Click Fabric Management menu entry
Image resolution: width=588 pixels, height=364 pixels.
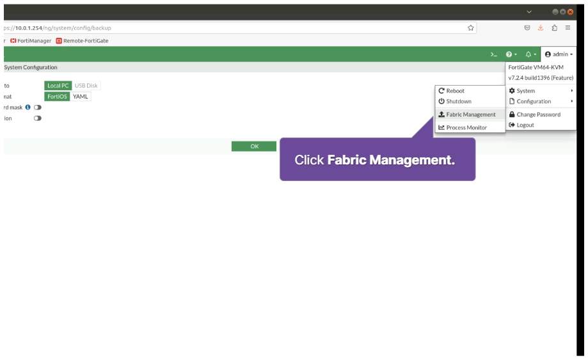click(470, 115)
